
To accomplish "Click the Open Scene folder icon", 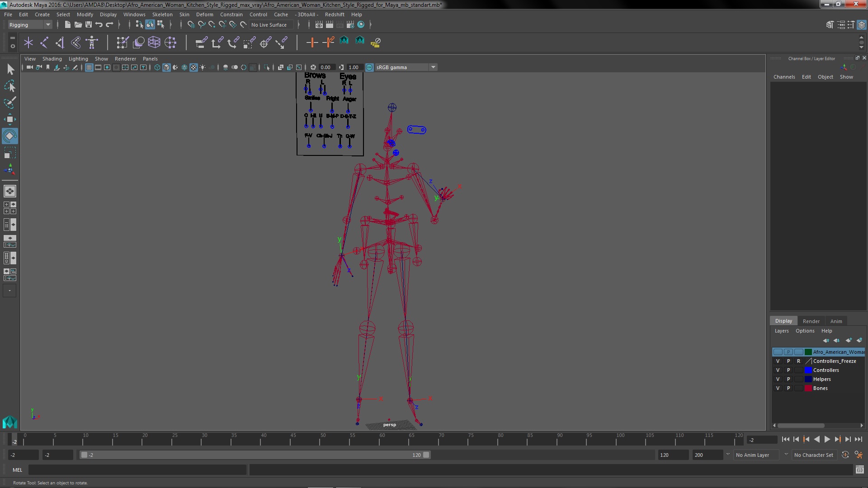I will click(78, 25).
